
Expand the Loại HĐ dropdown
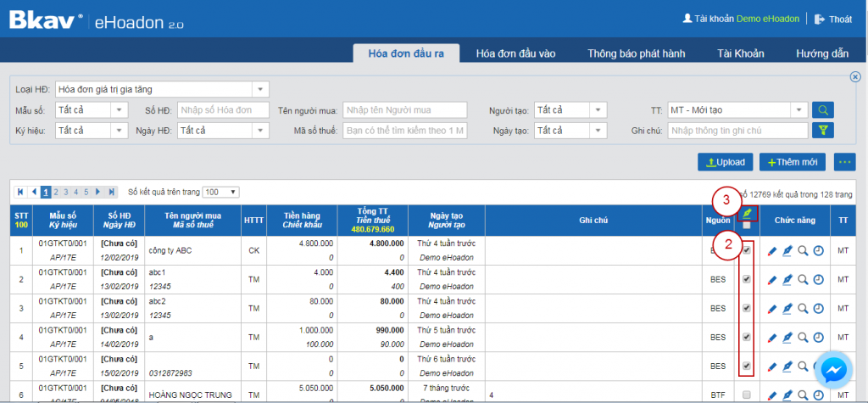[x=260, y=89]
